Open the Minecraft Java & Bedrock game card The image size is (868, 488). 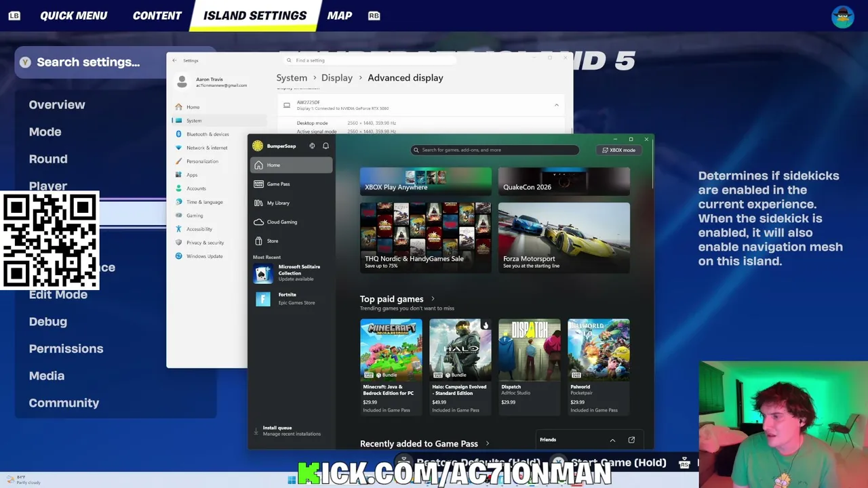coord(391,366)
